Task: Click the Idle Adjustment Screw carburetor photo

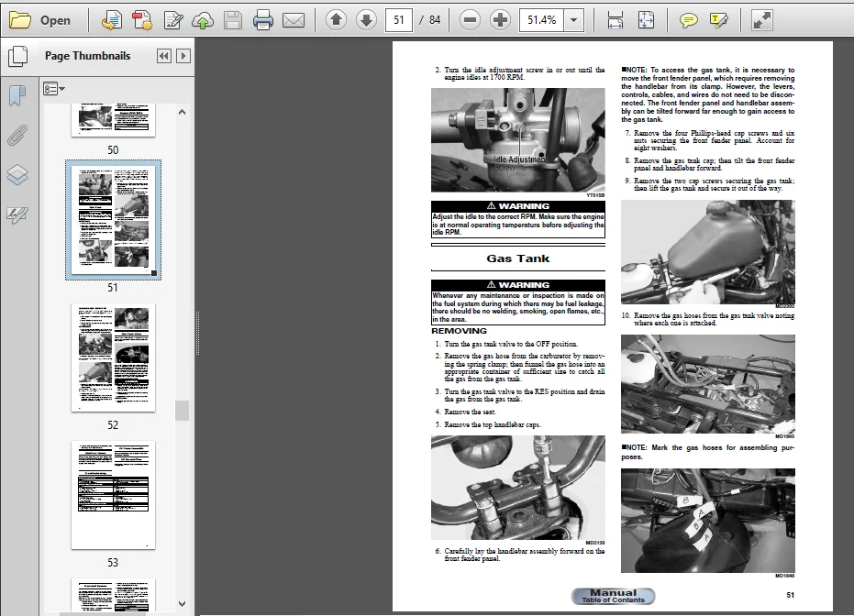Action: tap(518, 140)
